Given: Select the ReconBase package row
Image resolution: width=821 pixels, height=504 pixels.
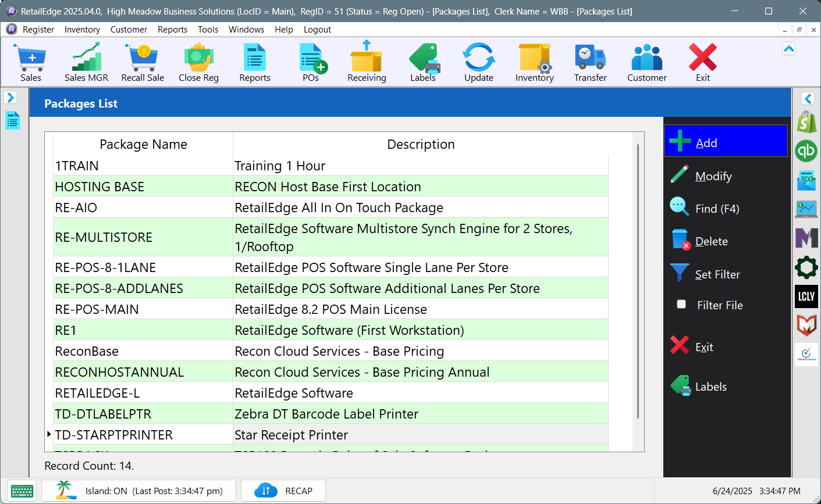Looking at the screenshot, I should click(x=330, y=351).
